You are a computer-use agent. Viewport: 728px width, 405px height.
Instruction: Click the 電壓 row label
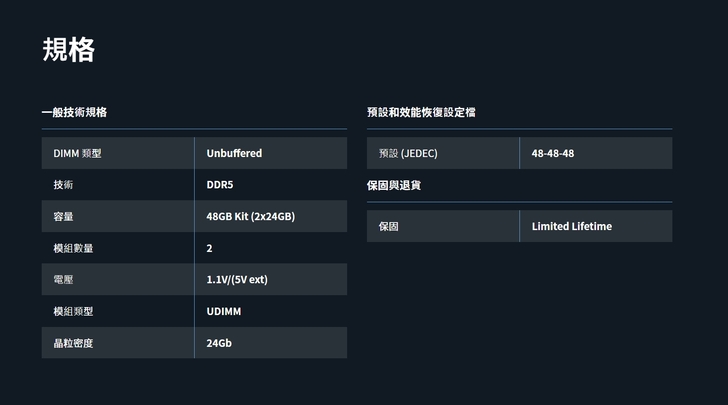(x=63, y=279)
